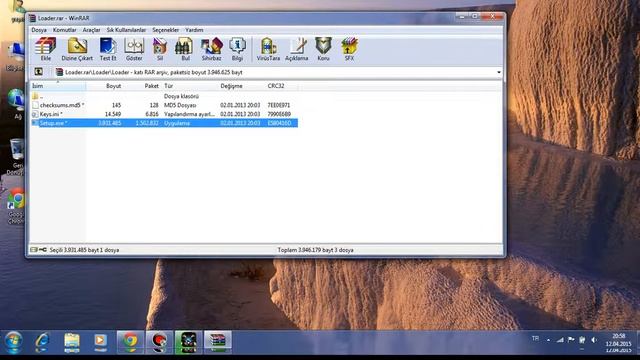This screenshot has width=640, height=360.
Task: Launch the Sihirbaz wizard
Action: click(x=211, y=49)
